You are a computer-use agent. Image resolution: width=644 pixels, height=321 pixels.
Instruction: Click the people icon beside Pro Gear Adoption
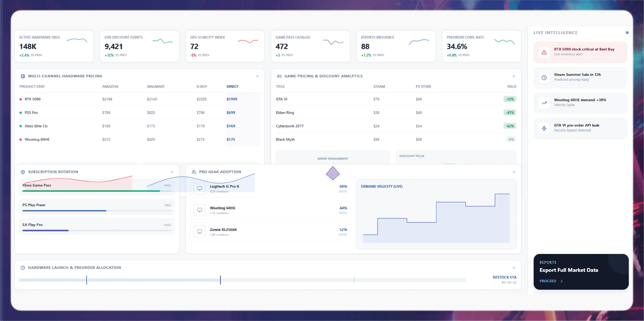point(194,172)
